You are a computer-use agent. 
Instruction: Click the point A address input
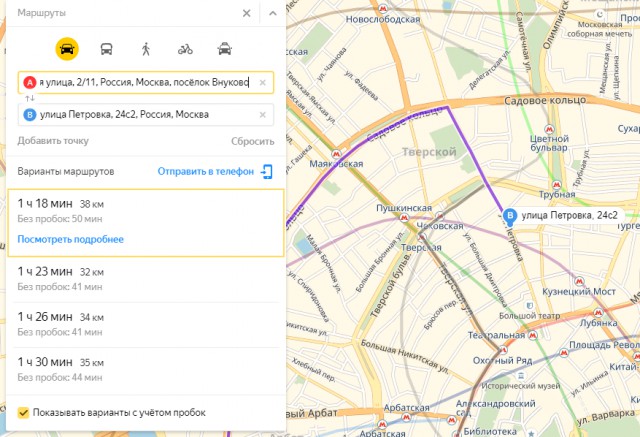point(146,82)
